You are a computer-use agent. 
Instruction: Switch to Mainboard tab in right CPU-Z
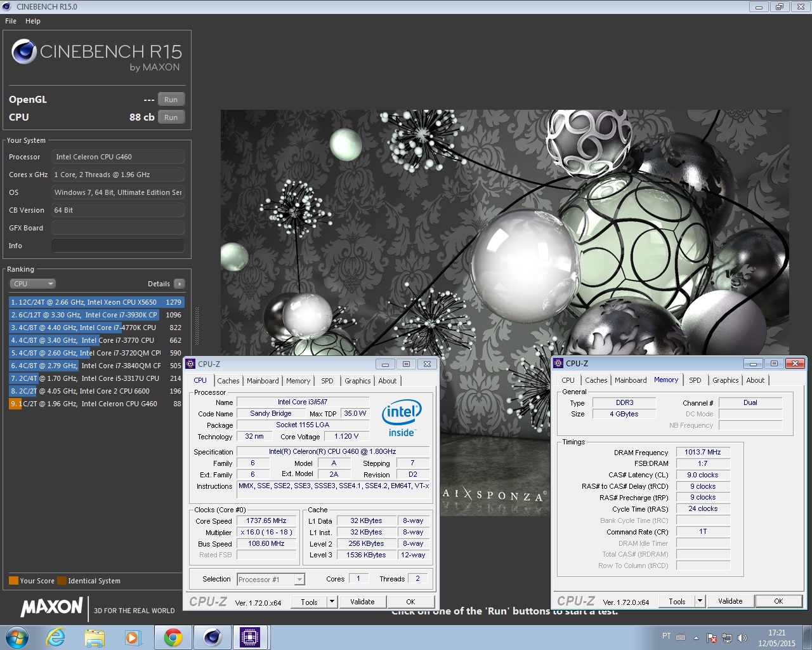(x=631, y=380)
